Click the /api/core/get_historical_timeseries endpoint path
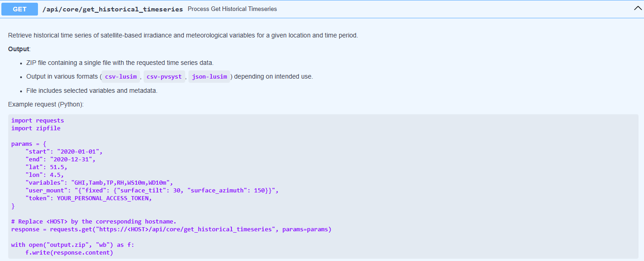 click(113, 9)
